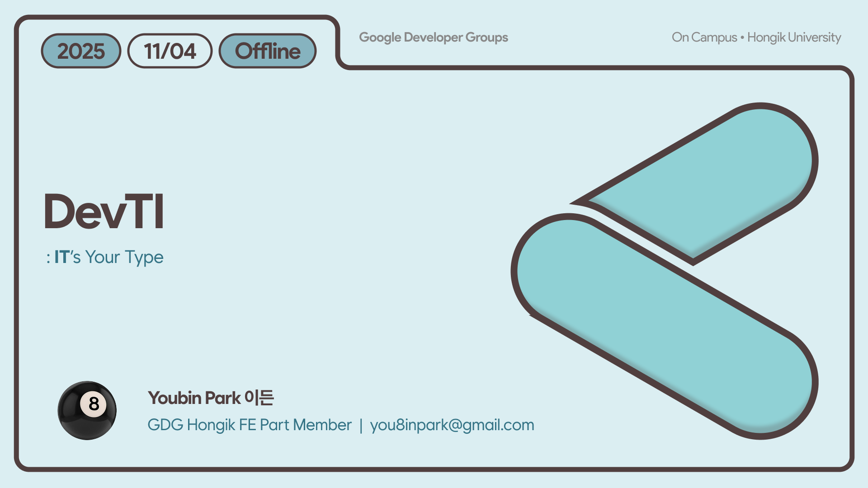Open the you8inpark@gmail.com email link
The width and height of the screenshot is (868, 488).
(x=452, y=425)
